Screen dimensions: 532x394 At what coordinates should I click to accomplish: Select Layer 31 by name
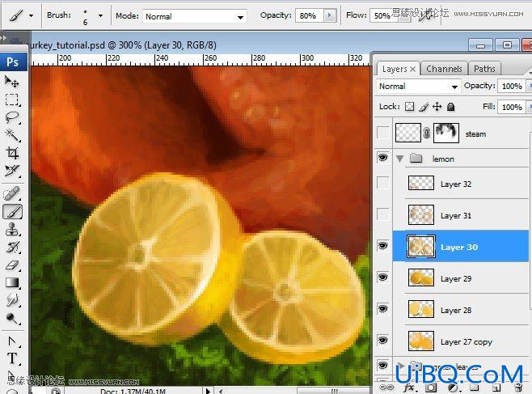[456, 215]
